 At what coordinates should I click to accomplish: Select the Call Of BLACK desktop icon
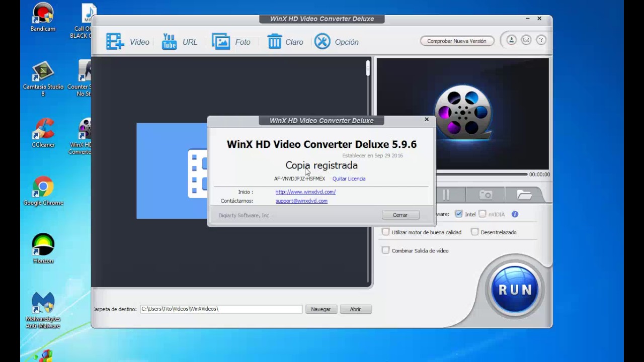pos(81,21)
